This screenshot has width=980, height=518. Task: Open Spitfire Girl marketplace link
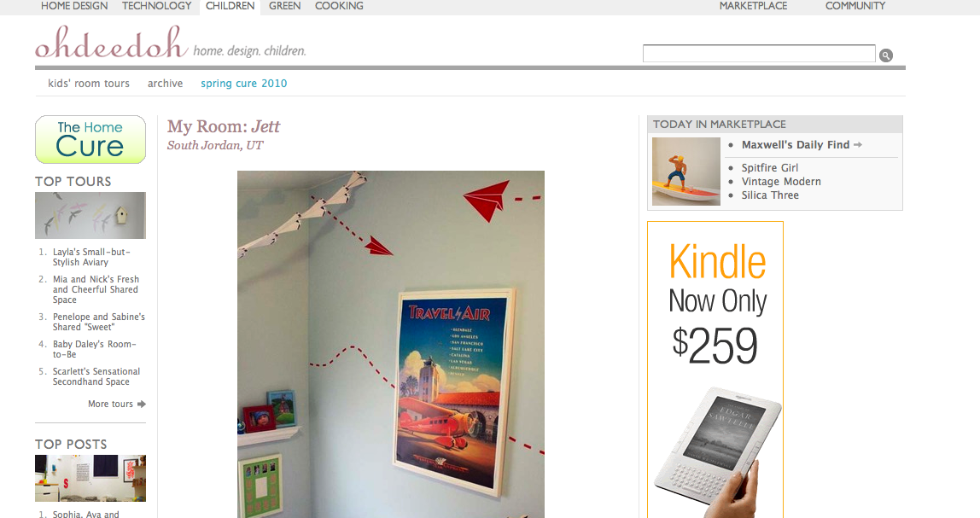(x=770, y=167)
